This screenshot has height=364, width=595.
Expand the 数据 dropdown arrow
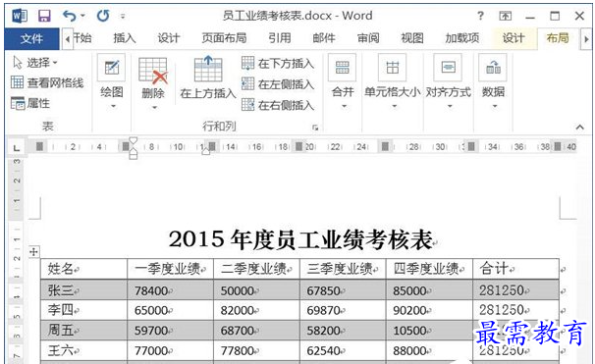[x=495, y=107]
